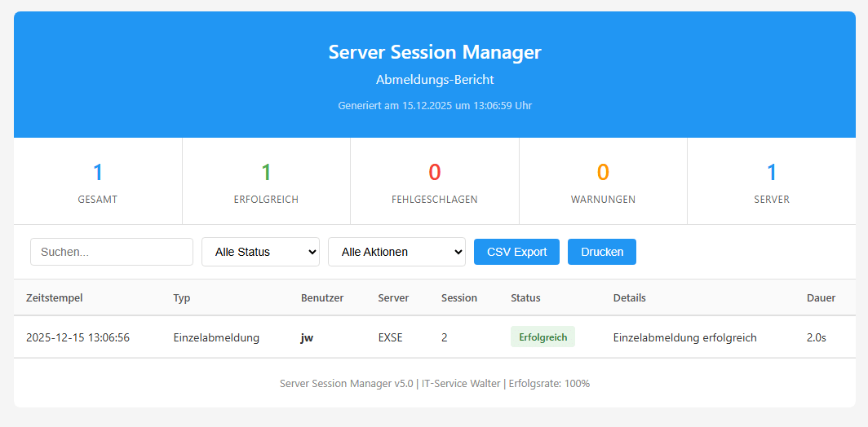The height and width of the screenshot is (427, 868).
Task: Click the Fehlgeschlagen statistics card
Action: pos(435,182)
